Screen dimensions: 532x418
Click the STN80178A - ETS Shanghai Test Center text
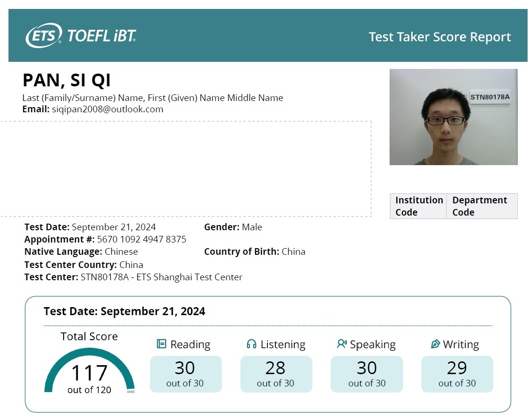(161, 277)
